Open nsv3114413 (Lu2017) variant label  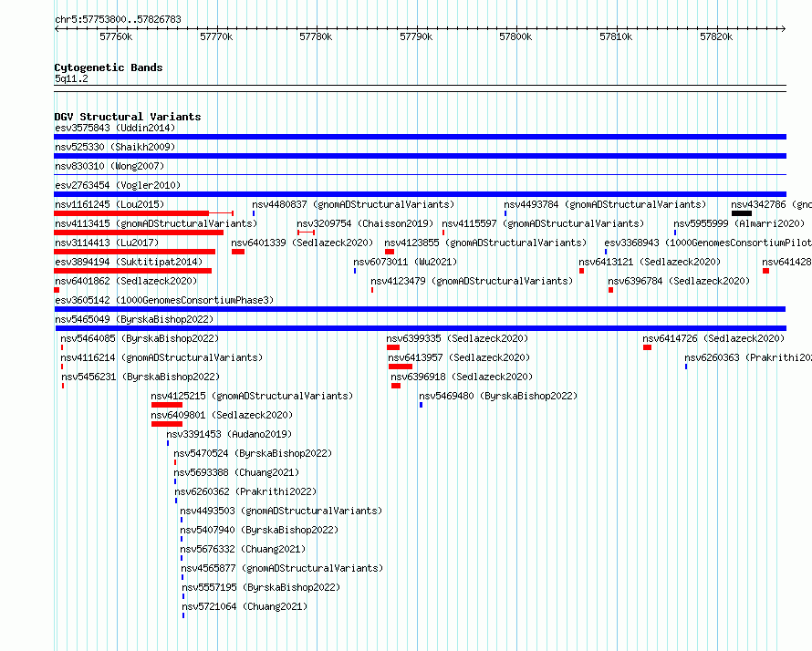pyautogui.click(x=107, y=243)
